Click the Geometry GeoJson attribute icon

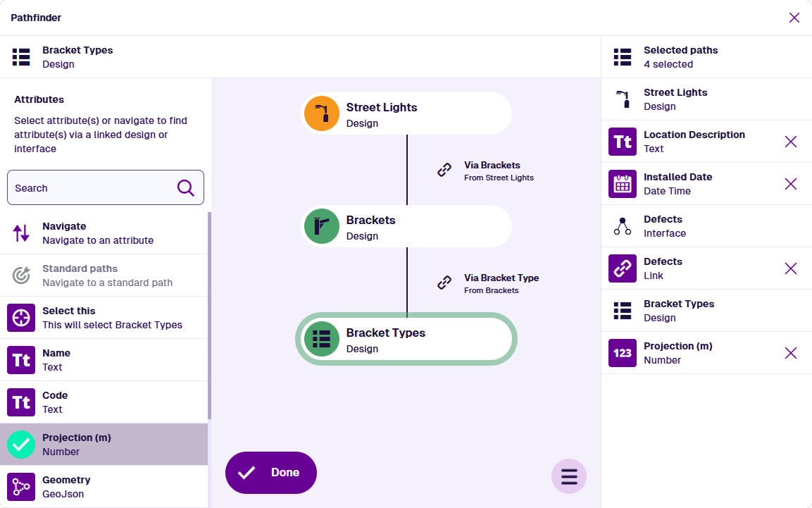coord(21,487)
